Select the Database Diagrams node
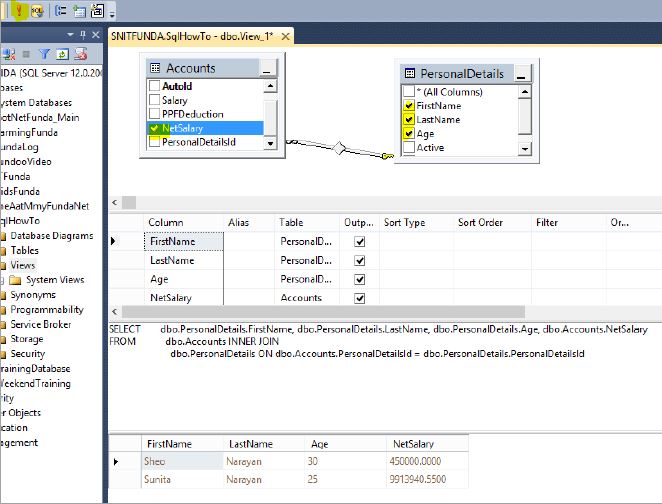662x504 pixels. click(52, 236)
